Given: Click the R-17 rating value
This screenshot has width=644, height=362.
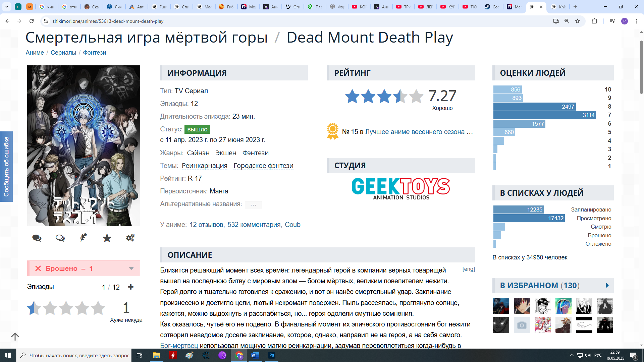Looking at the screenshot, I should (x=195, y=178).
